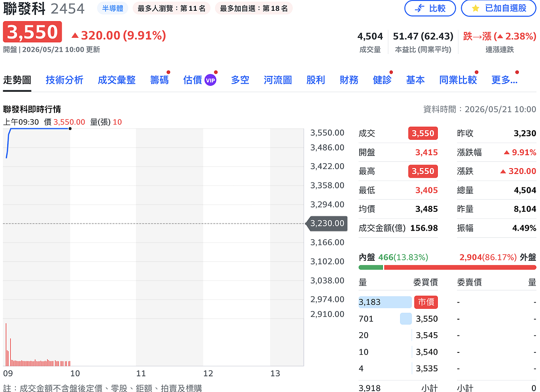Click the 51.47 (62.43) 本益比 value
Image resolution: width=540 pixels, height=392 pixels.
point(423,36)
